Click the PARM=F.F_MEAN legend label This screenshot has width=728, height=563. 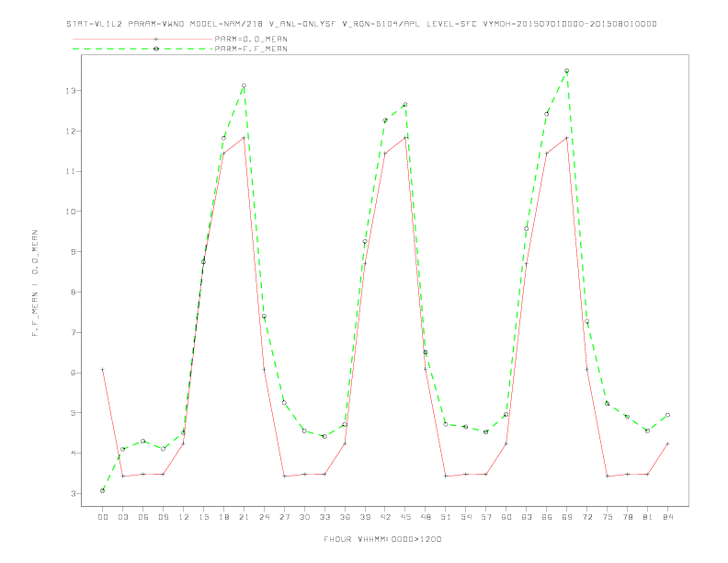tap(251, 49)
